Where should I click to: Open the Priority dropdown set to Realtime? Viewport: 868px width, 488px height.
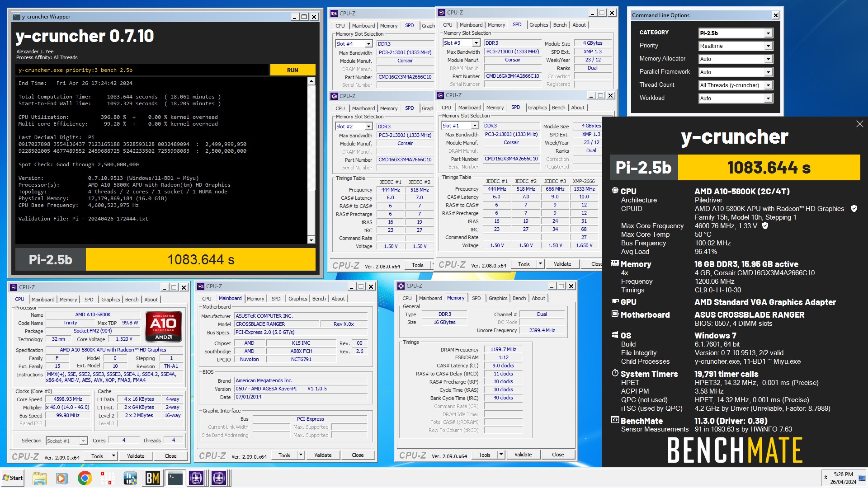(x=768, y=46)
